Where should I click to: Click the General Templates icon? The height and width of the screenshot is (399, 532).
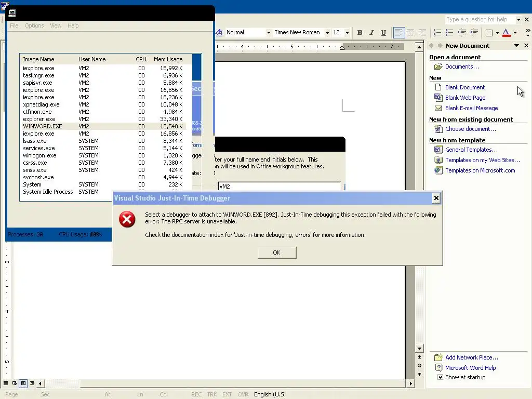438,150
